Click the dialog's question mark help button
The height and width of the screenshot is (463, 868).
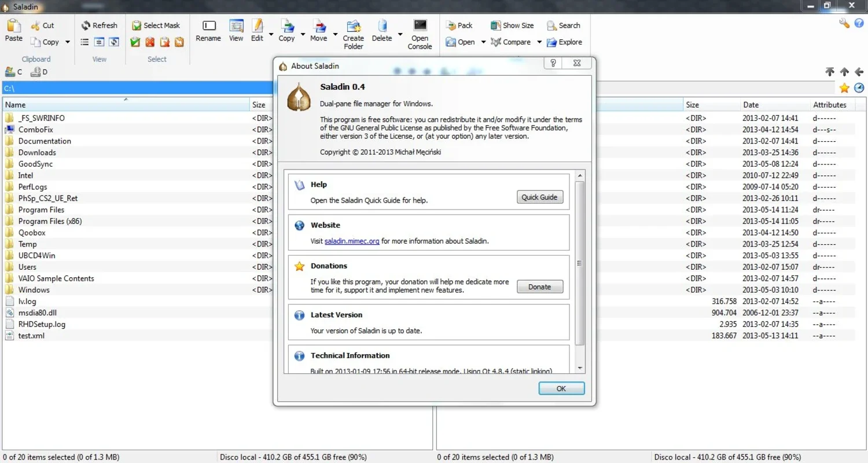click(x=553, y=64)
